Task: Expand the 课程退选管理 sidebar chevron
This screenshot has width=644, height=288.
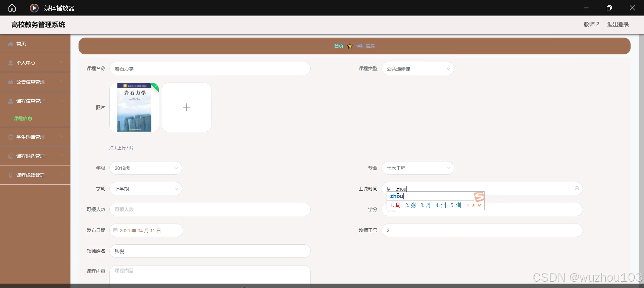Action: click(x=61, y=156)
